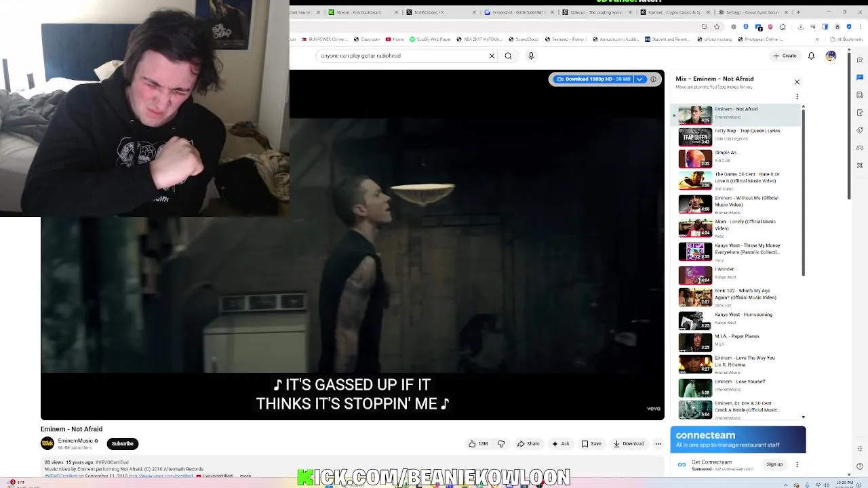Open a new browser tab
The height and width of the screenshot is (488, 868).
tap(798, 12)
